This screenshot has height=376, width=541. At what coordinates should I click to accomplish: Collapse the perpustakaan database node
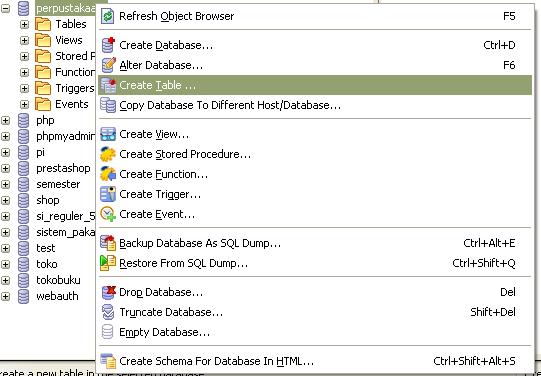[x=5, y=9]
